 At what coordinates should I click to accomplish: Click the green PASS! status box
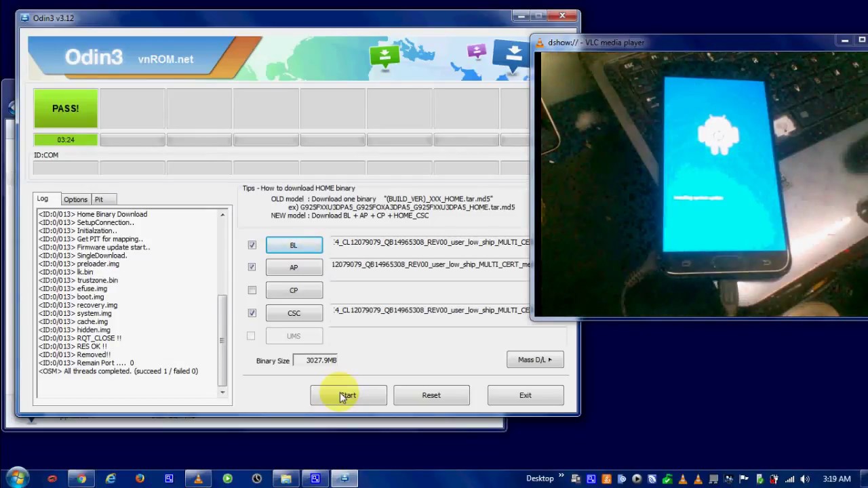coord(66,108)
